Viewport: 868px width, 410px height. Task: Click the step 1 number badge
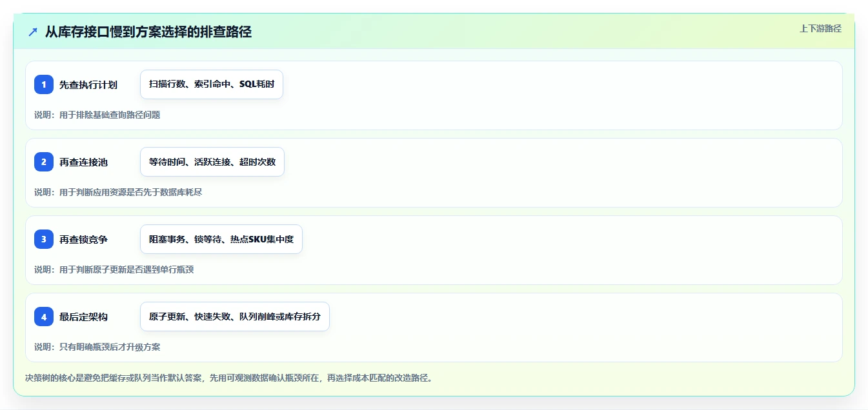coord(44,84)
